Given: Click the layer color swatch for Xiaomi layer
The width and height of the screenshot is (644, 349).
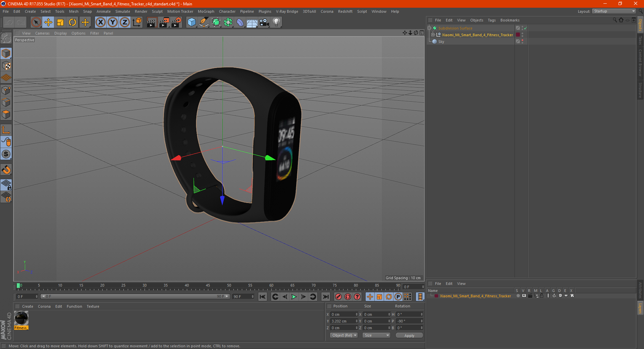Looking at the screenshot, I should click(436, 296).
